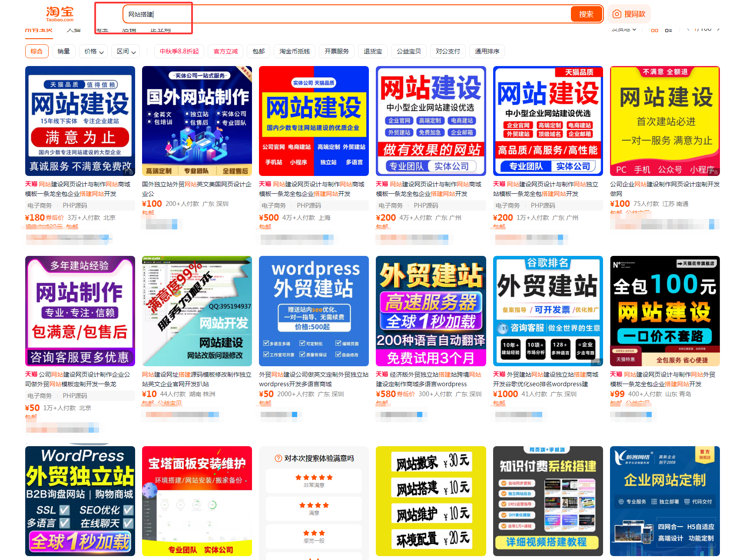Image resolution: width=736 pixels, height=560 pixels.
Task: Click inside the search input field
Action: tap(261, 13)
